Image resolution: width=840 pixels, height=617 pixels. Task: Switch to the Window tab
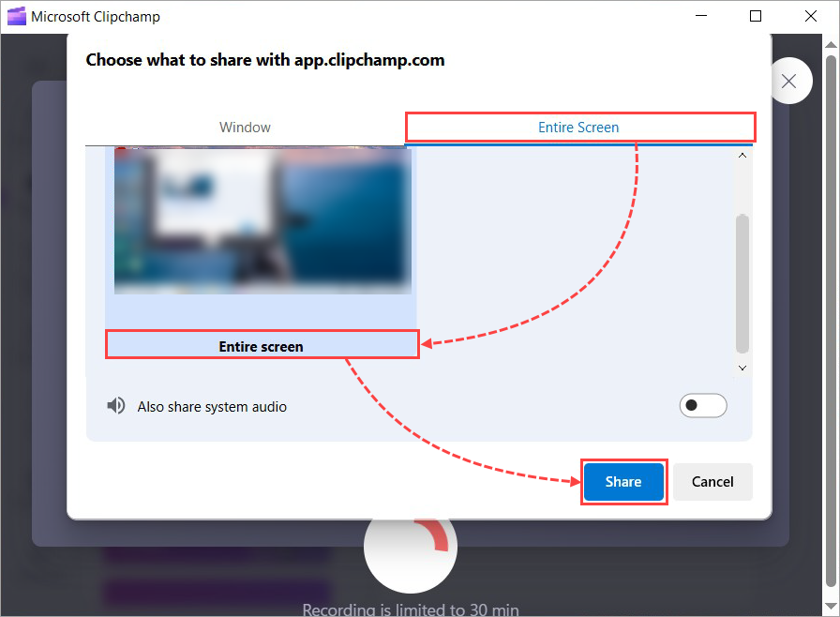click(x=245, y=127)
